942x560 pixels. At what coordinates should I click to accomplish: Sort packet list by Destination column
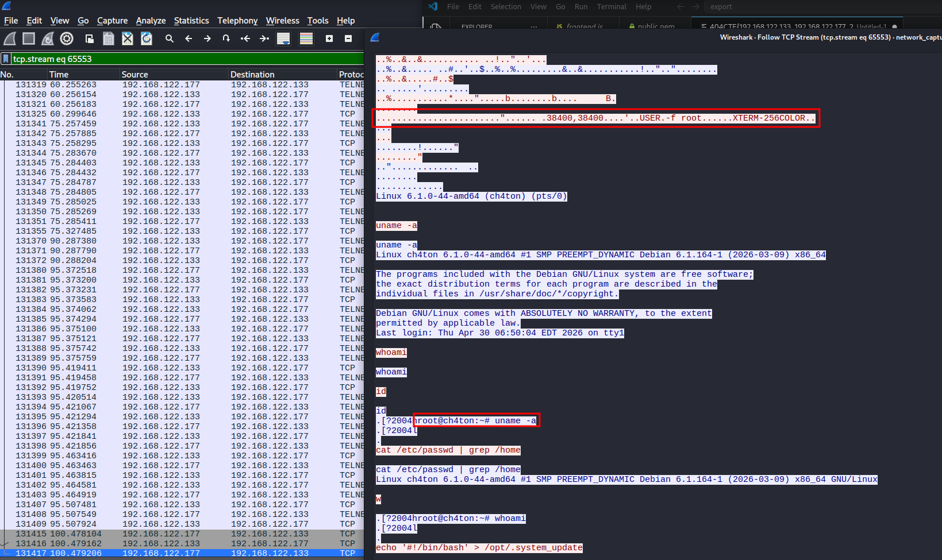click(x=283, y=75)
